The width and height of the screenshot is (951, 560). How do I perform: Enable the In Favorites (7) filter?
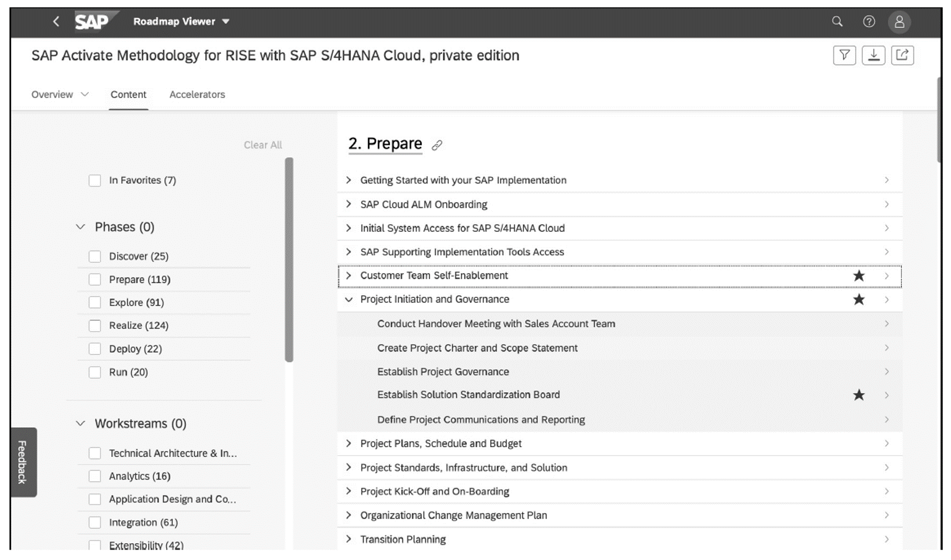(x=95, y=180)
